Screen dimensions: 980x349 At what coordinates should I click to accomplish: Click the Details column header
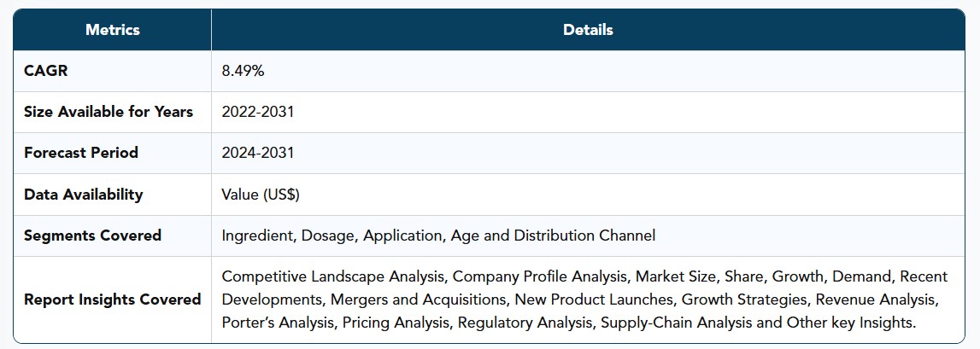click(x=588, y=29)
